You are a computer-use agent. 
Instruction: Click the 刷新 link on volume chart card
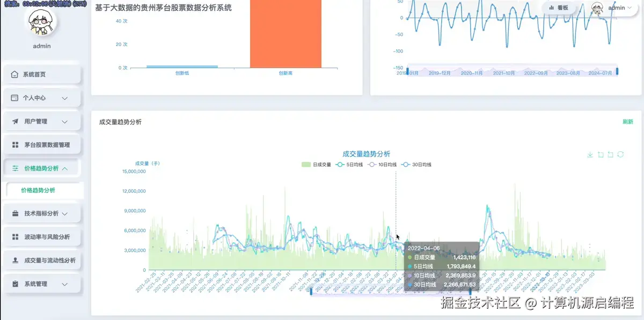pyautogui.click(x=627, y=122)
